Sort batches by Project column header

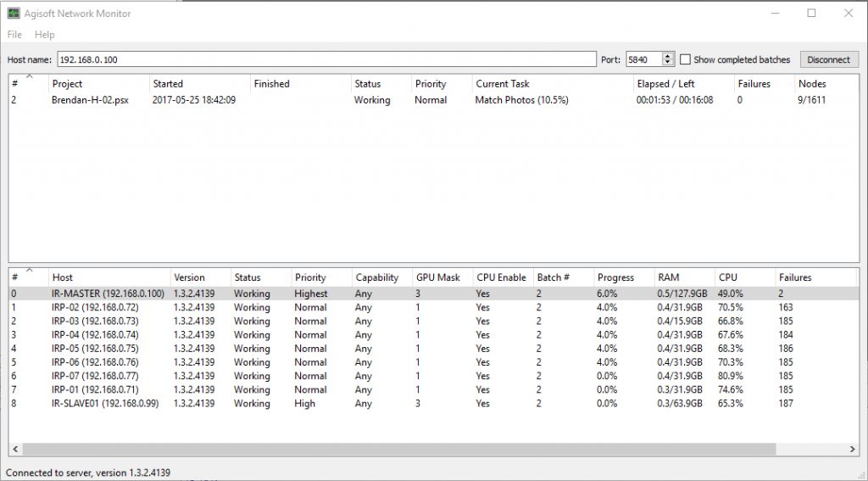click(99, 84)
